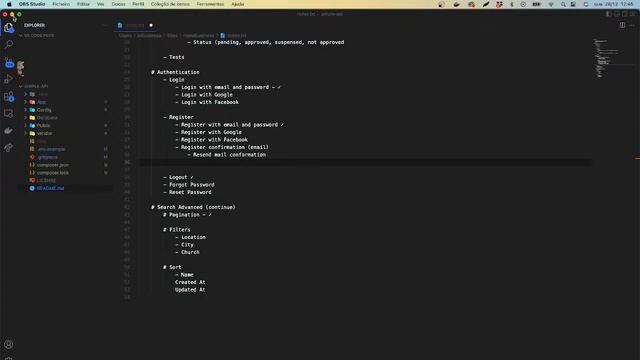Viewport: 640px width, 360px height.
Task: Open the Ficheiro menu
Action: [61, 4]
